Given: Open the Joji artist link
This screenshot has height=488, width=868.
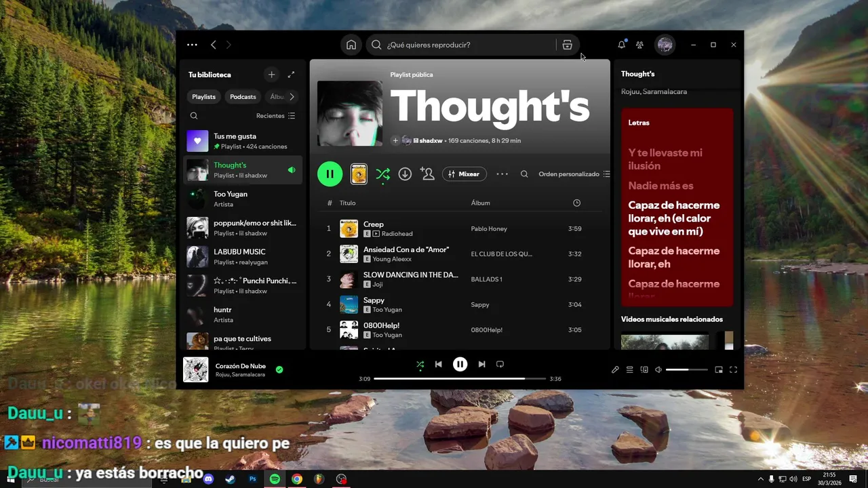Looking at the screenshot, I should [x=378, y=285].
